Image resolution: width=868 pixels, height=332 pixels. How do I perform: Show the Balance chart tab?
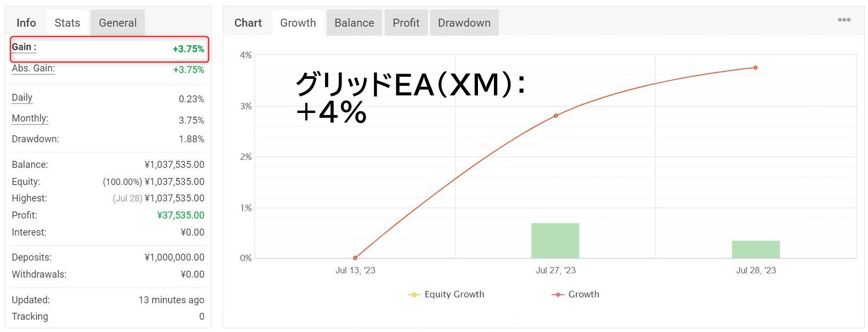(354, 23)
